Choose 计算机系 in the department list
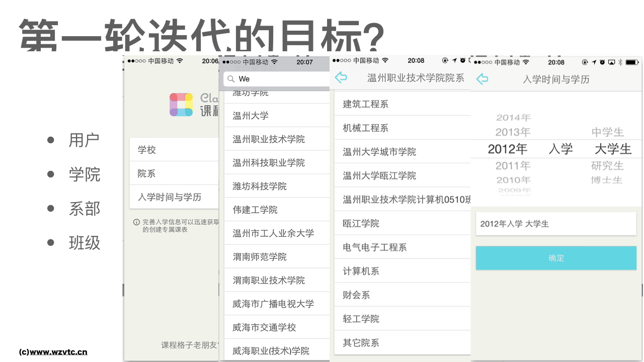The height and width of the screenshot is (362, 644). [361, 271]
